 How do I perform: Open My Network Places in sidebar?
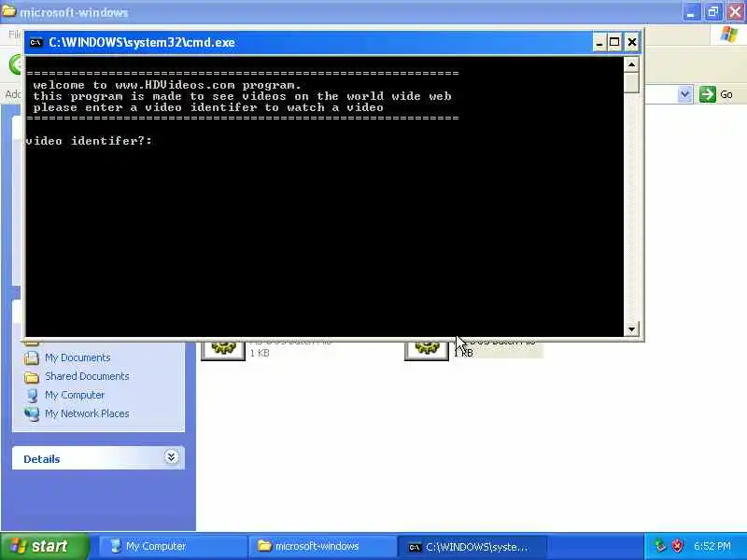[87, 413]
